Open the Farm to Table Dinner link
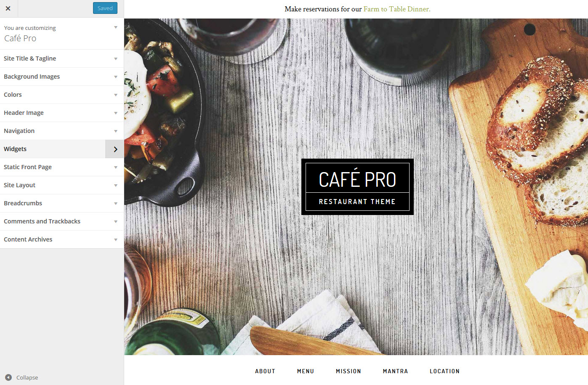 (397, 9)
